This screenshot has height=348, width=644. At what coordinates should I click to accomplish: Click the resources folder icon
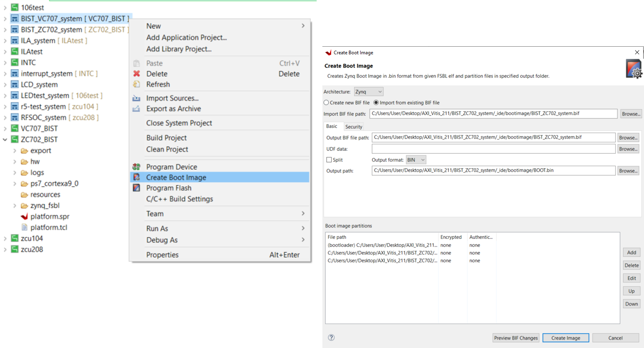(24, 195)
